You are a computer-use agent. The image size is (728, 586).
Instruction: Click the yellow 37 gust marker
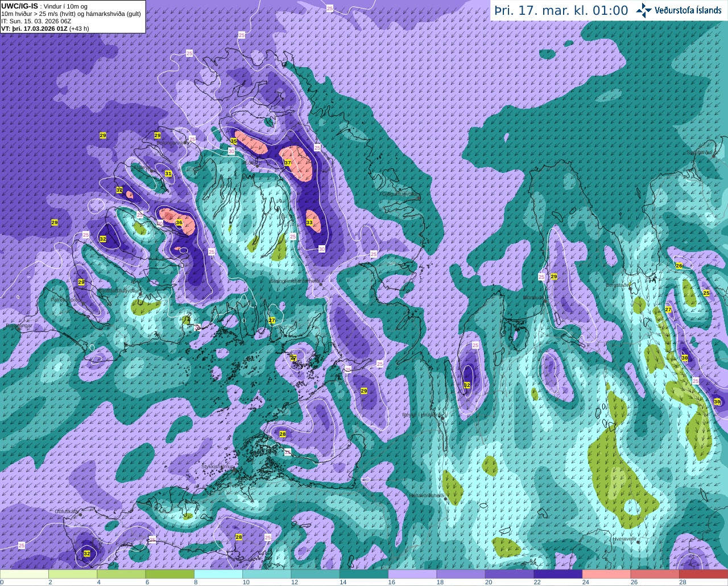point(288,163)
